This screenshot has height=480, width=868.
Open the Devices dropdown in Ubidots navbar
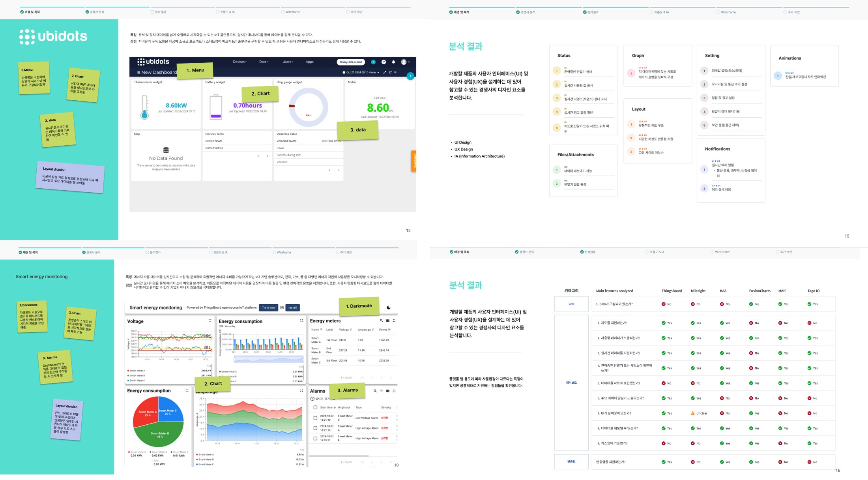[239, 62]
